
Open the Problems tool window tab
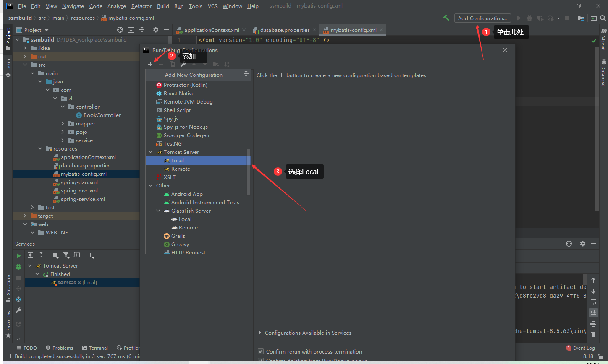[x=59, y=348]
